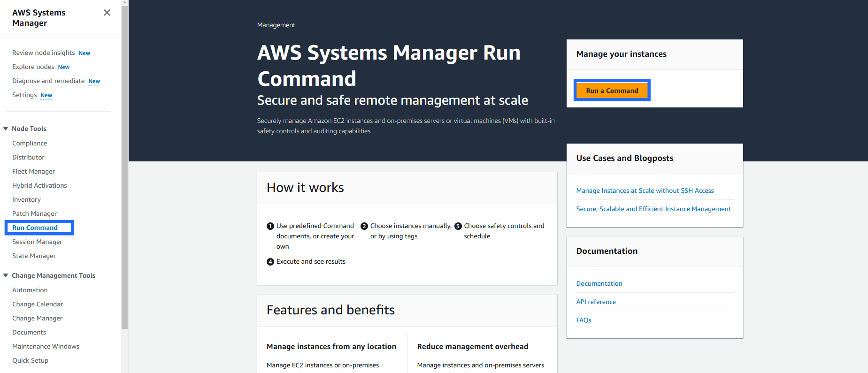Image resolution: width=868 pixels, height=373 pixels.
Task: Open Diagnose and remediate
Action: [x=48, y=81]
